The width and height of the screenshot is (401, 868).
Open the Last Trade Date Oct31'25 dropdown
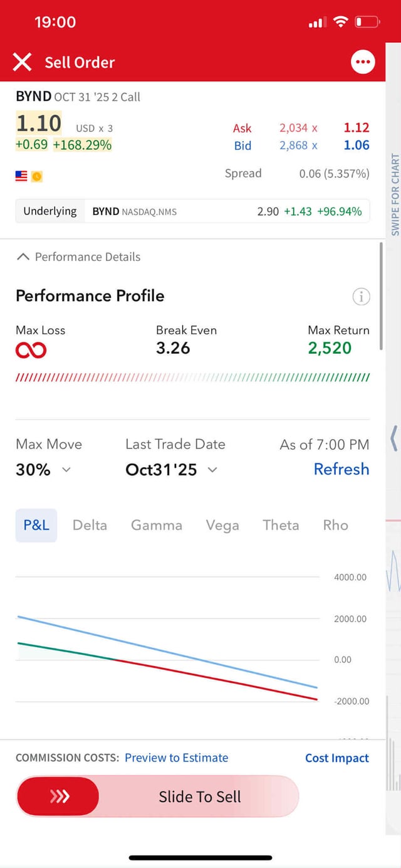tap(171, 469)
